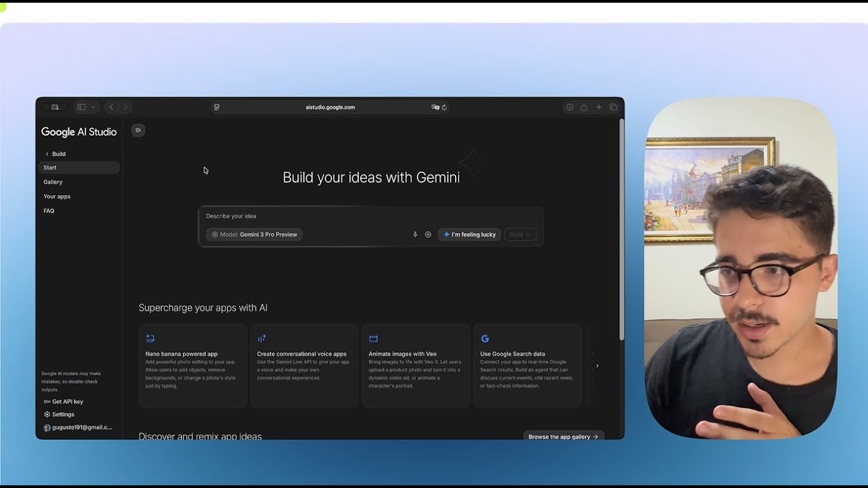Click the I'm feeling lucky button
Image resolution: width=868 pixels, height=488 pixels.
pyautogui.click(x=469, y=235)
